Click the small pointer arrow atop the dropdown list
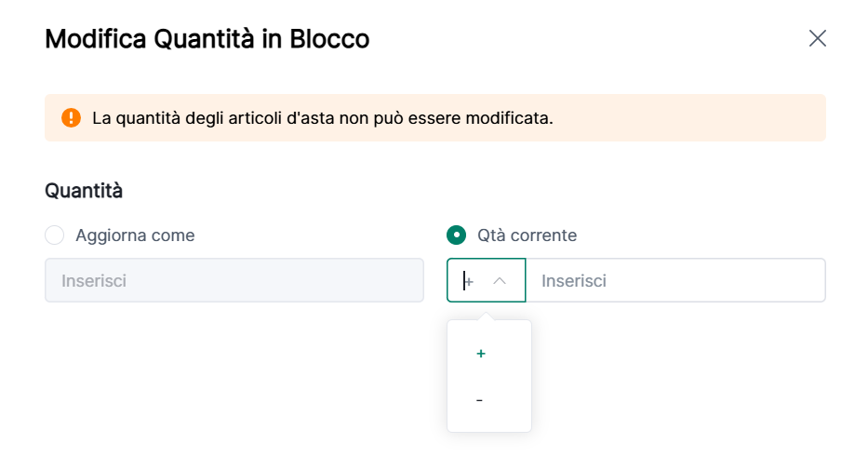Image resolution: width=868 pixels, height=457 pixels. click(488, 316)
